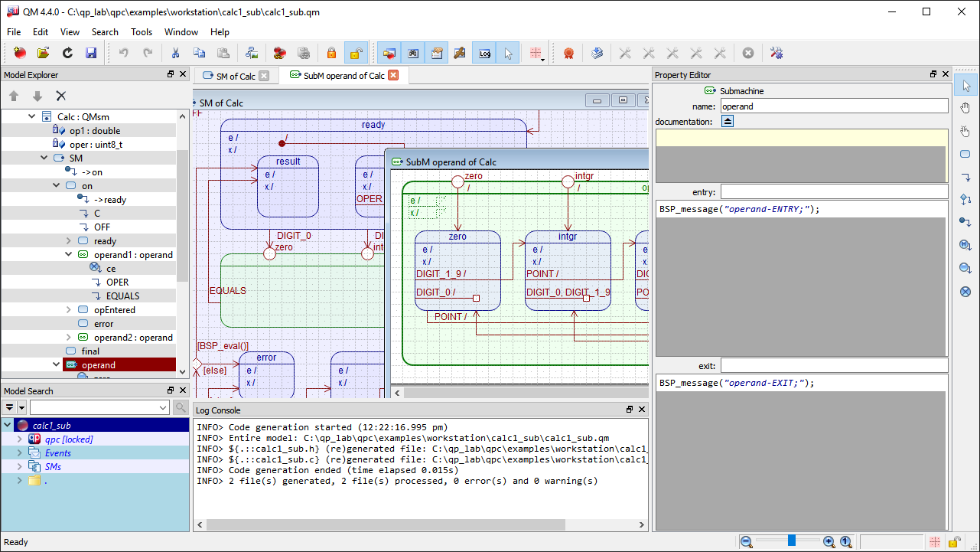Select the State tool in the right palette
Viewport: 980px width, 552px height.
tap(965, 154)
